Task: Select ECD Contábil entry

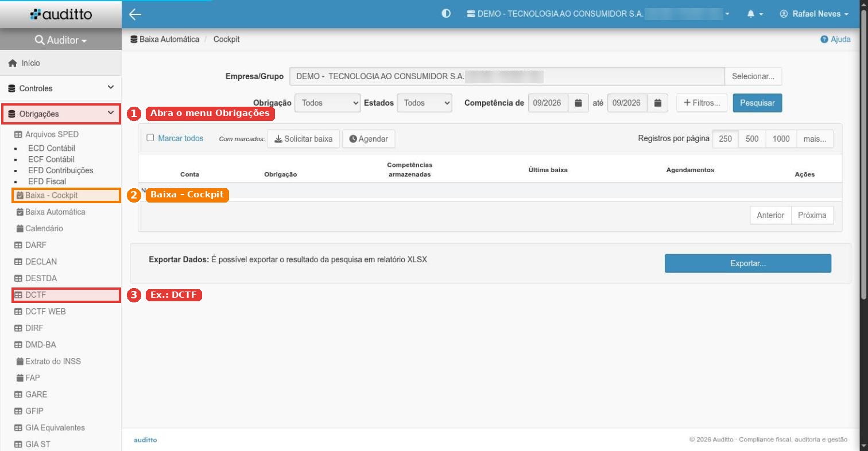Action: pos(51,148)
